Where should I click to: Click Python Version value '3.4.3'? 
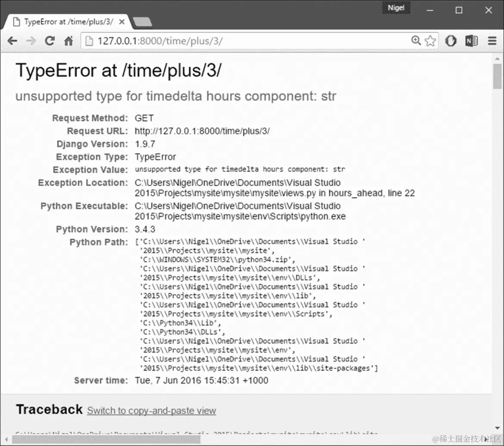(x=145, y=229)
